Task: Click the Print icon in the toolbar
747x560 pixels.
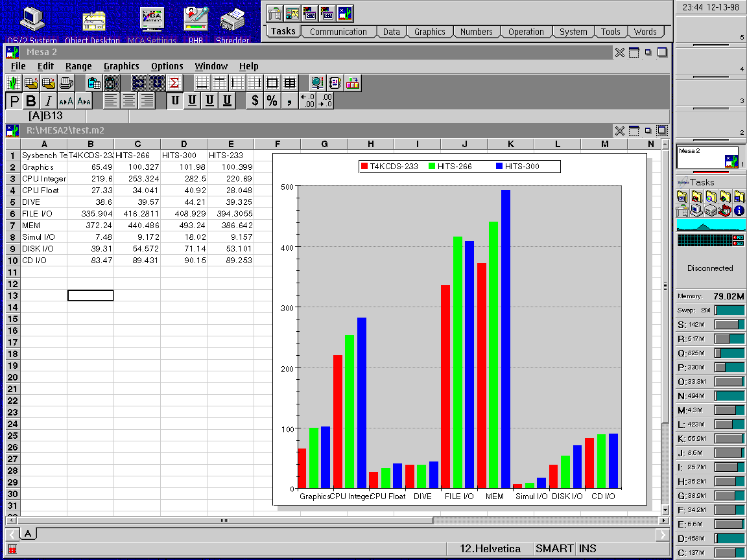Action: (66, 83)
